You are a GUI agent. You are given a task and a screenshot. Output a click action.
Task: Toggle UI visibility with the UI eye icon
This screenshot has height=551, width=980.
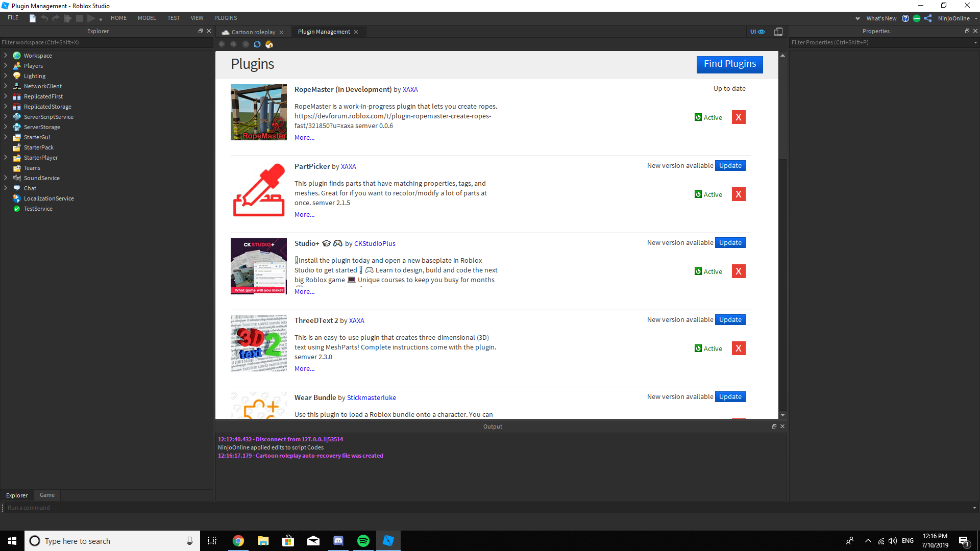pyautogui.click(x=756, y=31)
